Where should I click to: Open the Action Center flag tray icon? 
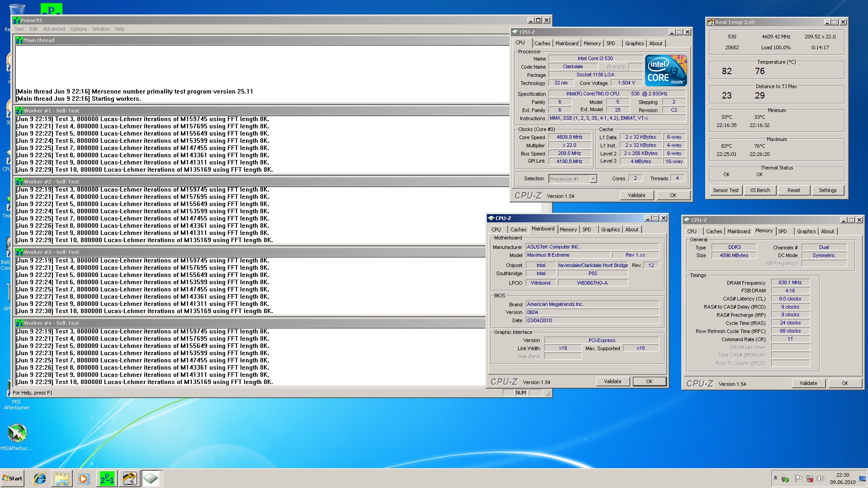798,479
